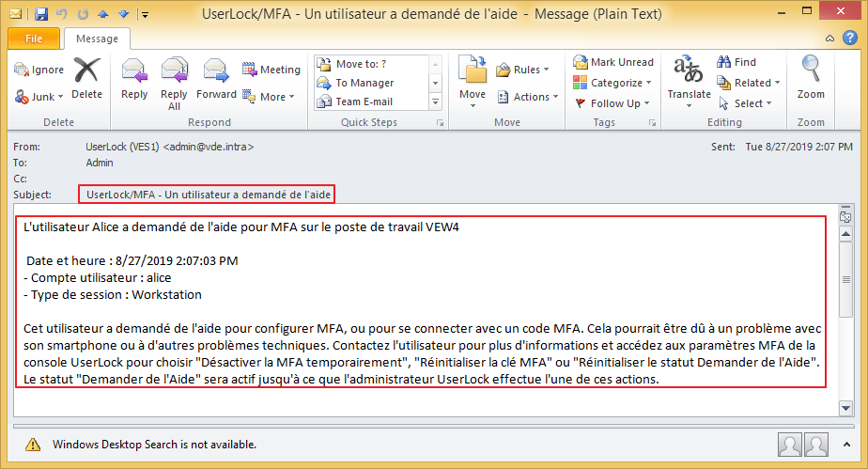Image resolution: width=868 pixels, height=469 pixels.
Task: Choose the To Manager quick step
Action: [372, 83]
